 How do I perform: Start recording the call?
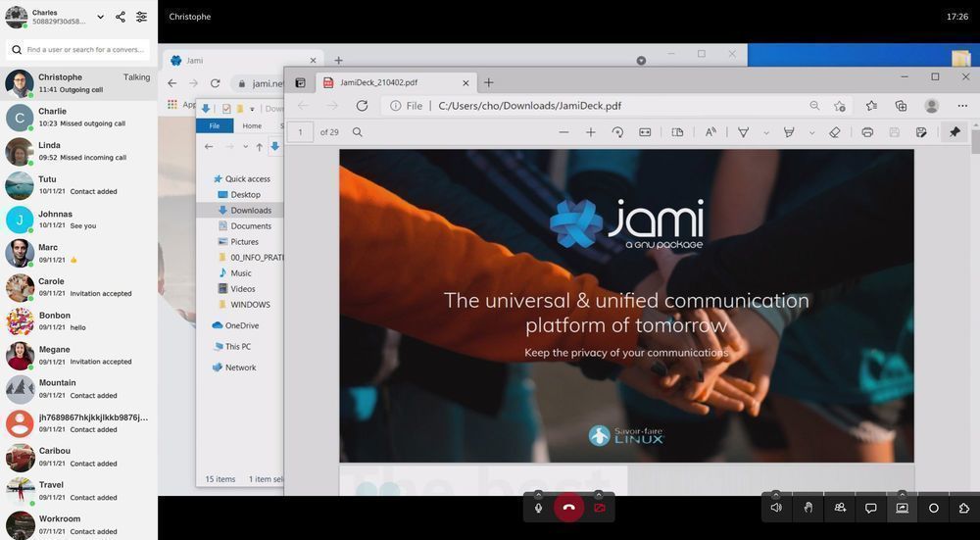tap(933, 508)
